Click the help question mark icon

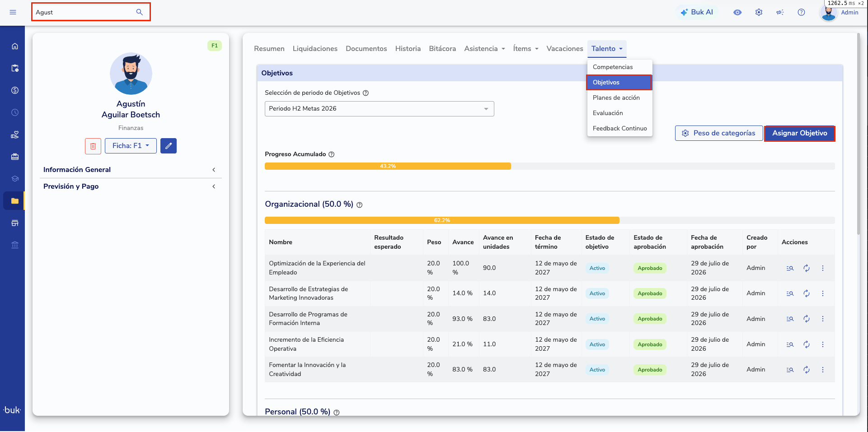[801, 12]
